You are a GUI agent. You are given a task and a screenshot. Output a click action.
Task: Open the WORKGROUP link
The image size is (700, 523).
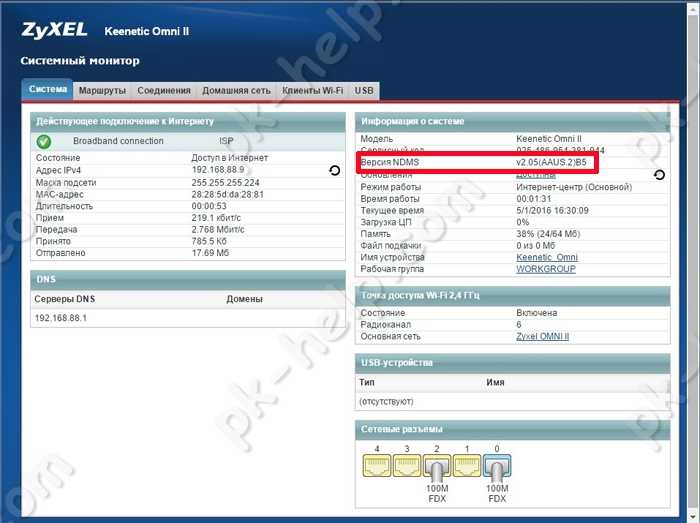546,269
